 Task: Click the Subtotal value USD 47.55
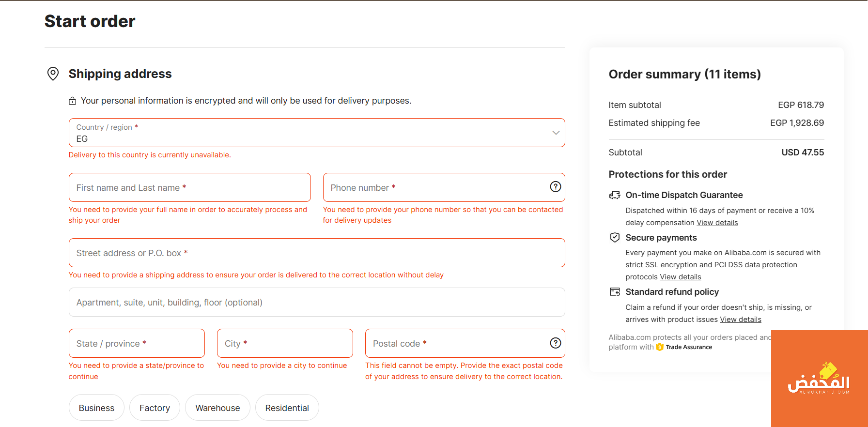click(803, 152)
